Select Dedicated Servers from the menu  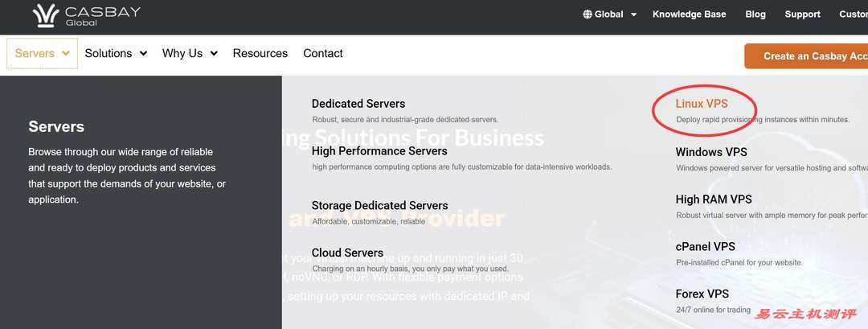[358, 104]
